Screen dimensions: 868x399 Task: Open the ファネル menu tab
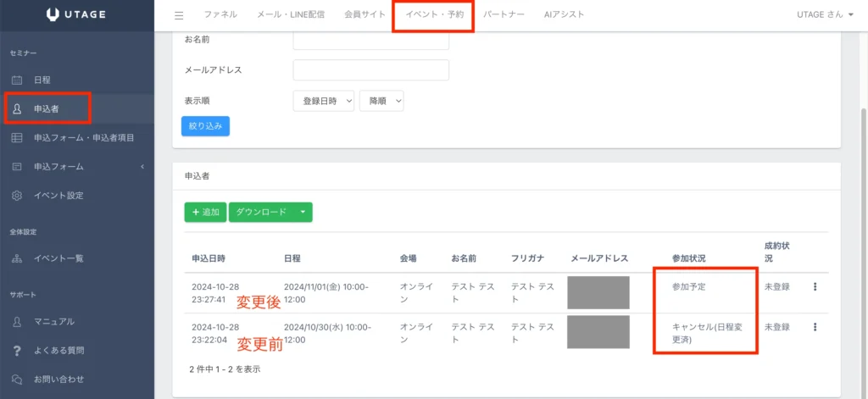220,15
